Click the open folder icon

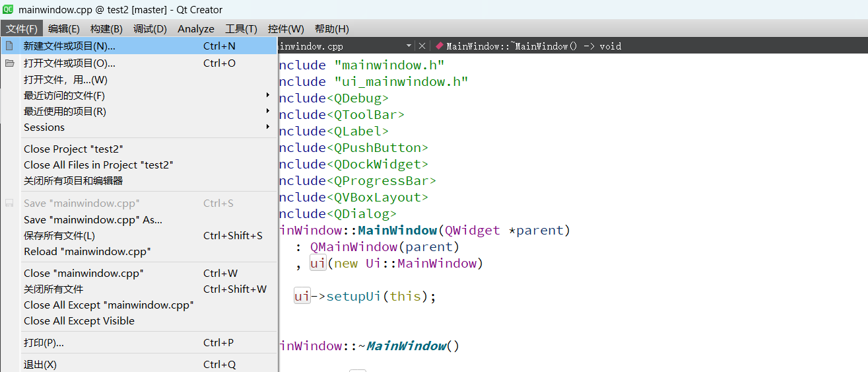coord(9,63)
